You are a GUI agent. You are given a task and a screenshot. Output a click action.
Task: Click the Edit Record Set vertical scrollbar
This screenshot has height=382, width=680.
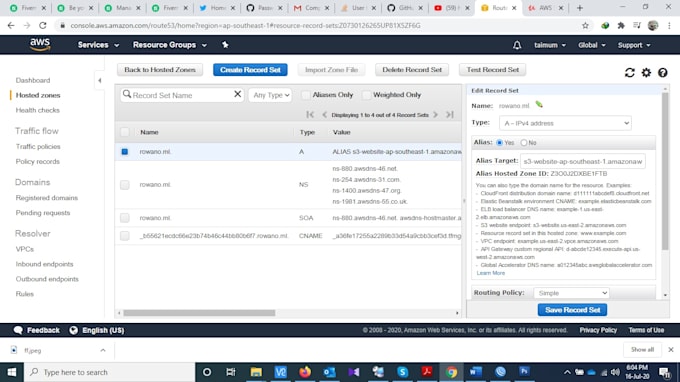click(665, 171)
